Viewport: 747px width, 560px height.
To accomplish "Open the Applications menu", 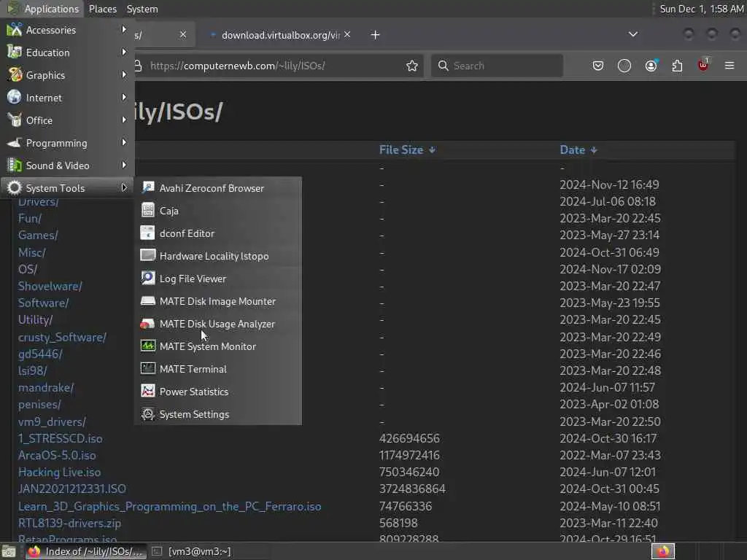I will (x=43, y=9).
